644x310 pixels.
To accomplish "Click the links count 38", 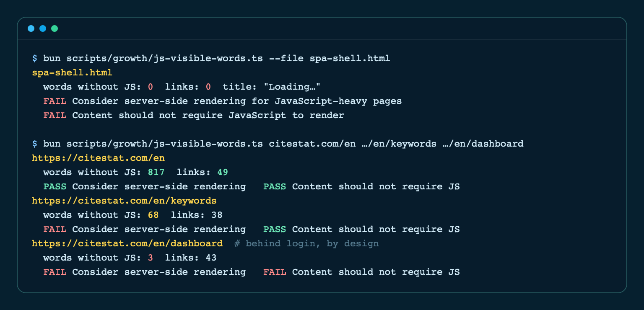I will pyautogui.click(x=217, y=215).
